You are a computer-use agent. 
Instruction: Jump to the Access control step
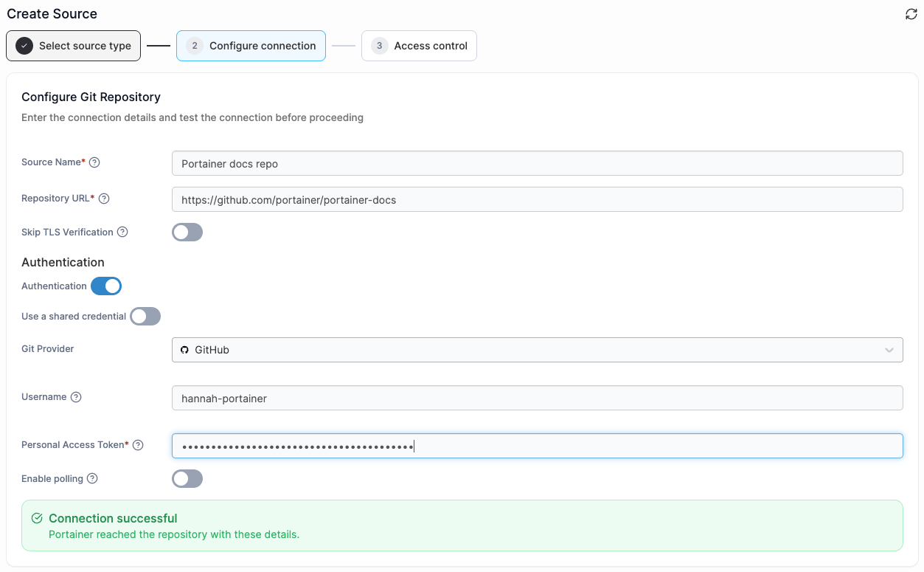419,46
